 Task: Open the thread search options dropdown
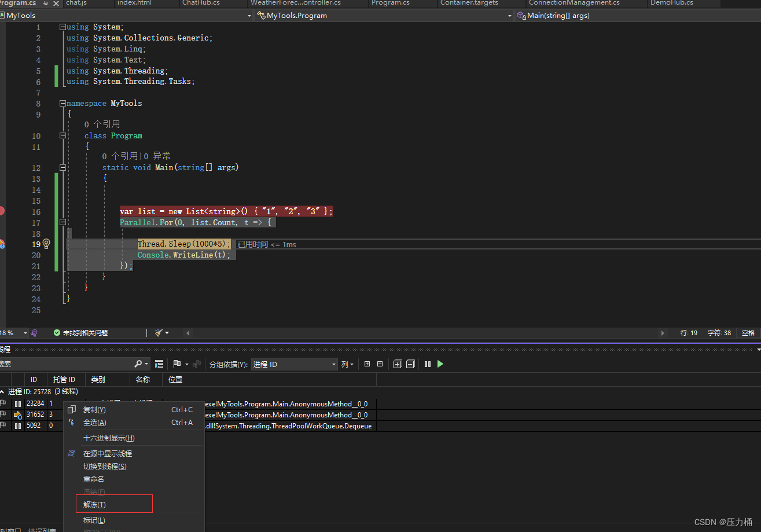[x=147, y=364]
